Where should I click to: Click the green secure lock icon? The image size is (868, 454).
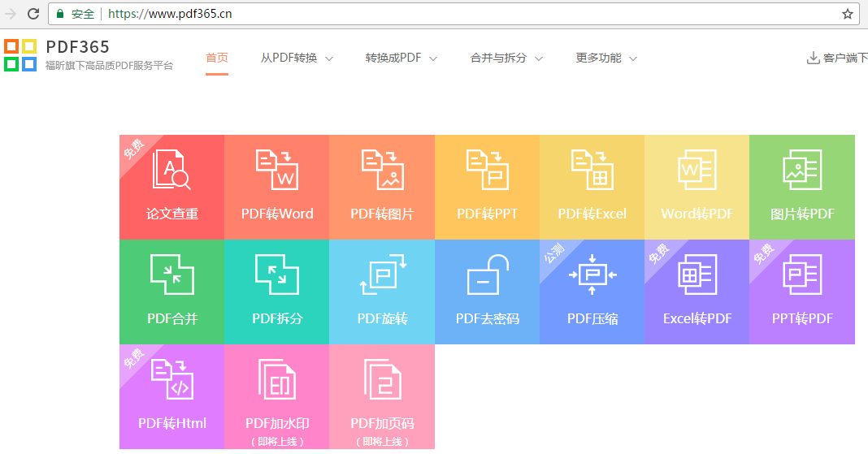tap(60, 14)
